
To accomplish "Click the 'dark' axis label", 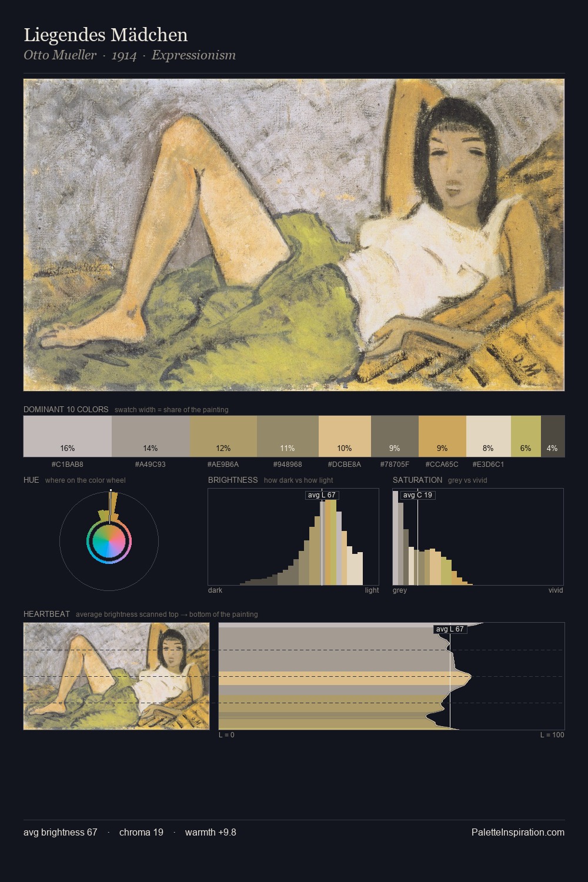I will click(215, 590).
